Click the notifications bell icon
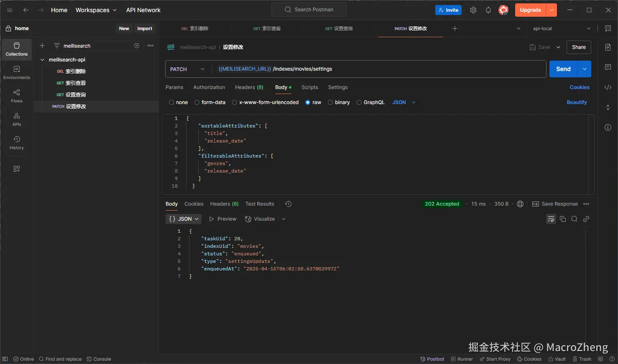 pos(488,10)
